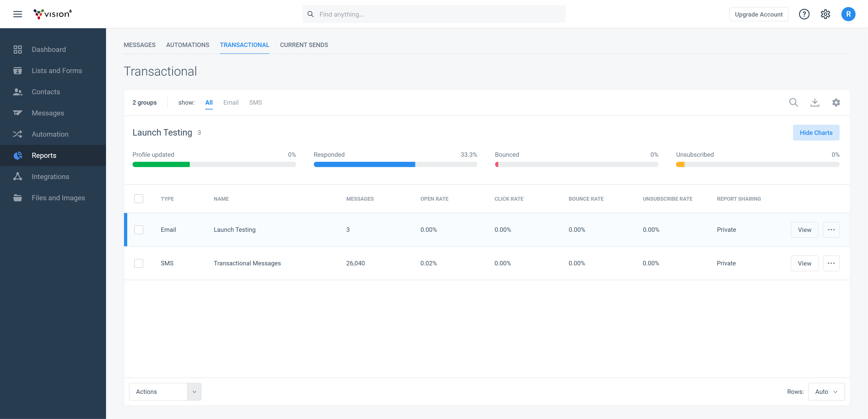Click the Launch Testing group heading
This screenshot has height=419, width=868.
tap(162, 133)
